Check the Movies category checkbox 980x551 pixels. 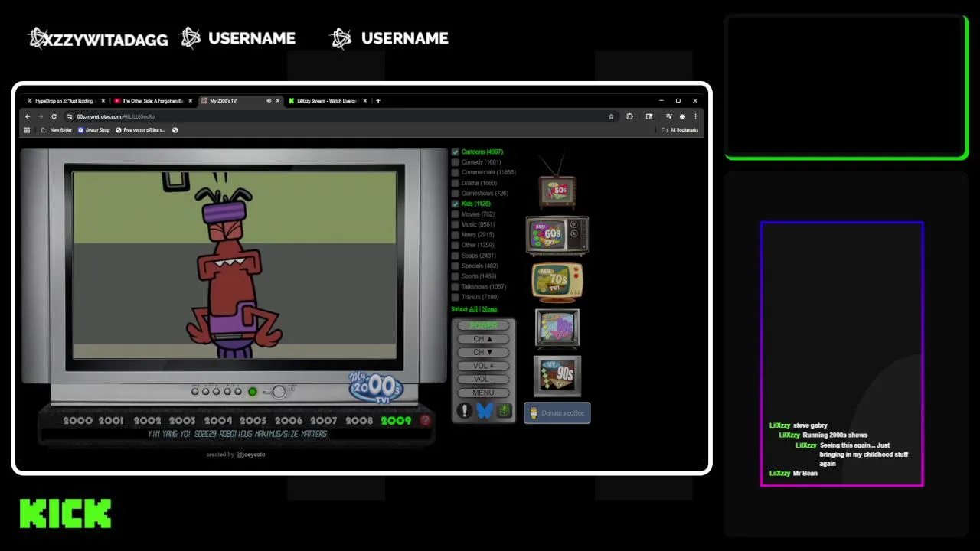455,214
